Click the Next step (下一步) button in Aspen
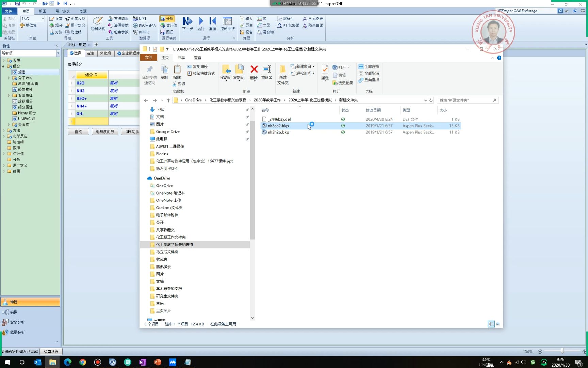 tap(187, 24)
